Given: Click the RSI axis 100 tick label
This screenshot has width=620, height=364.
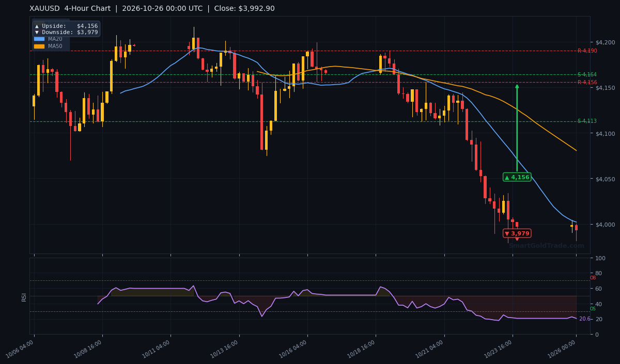Looking at the screenshot, I should [600, 258].
